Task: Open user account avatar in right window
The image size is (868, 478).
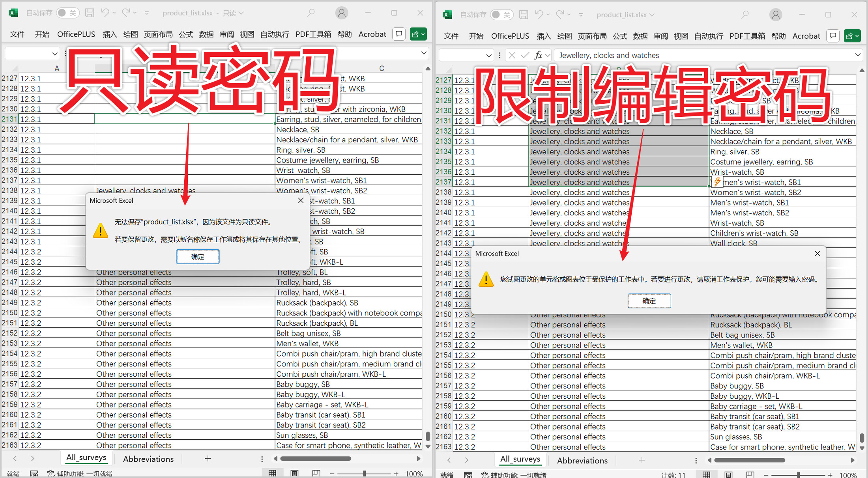Action: (775, 15)
